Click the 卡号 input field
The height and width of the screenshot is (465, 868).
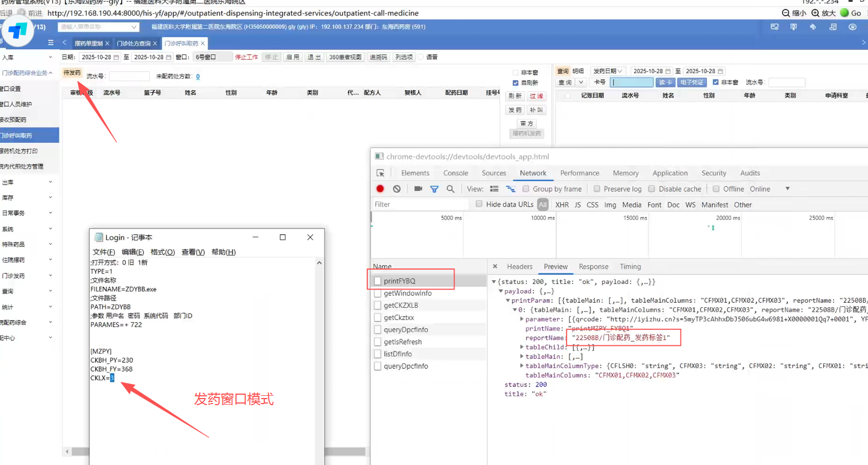click(631, 82)
